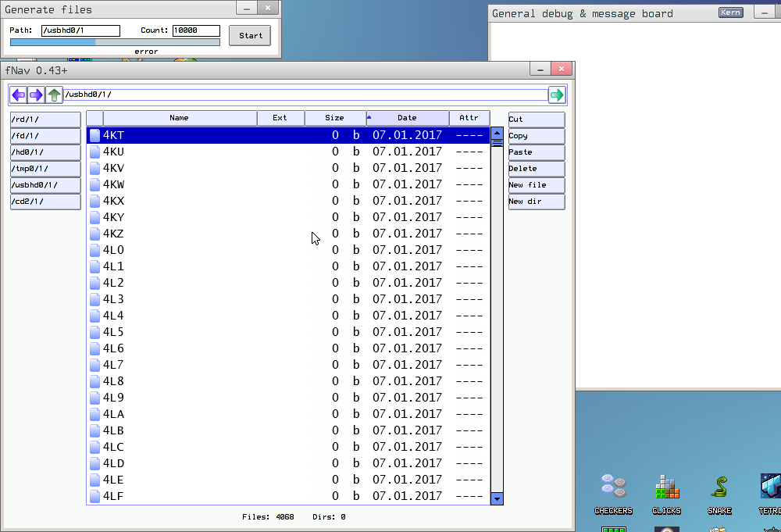Click the Kern button in debug board
Viewport: 781px width, 532px height.
(730, 12)
